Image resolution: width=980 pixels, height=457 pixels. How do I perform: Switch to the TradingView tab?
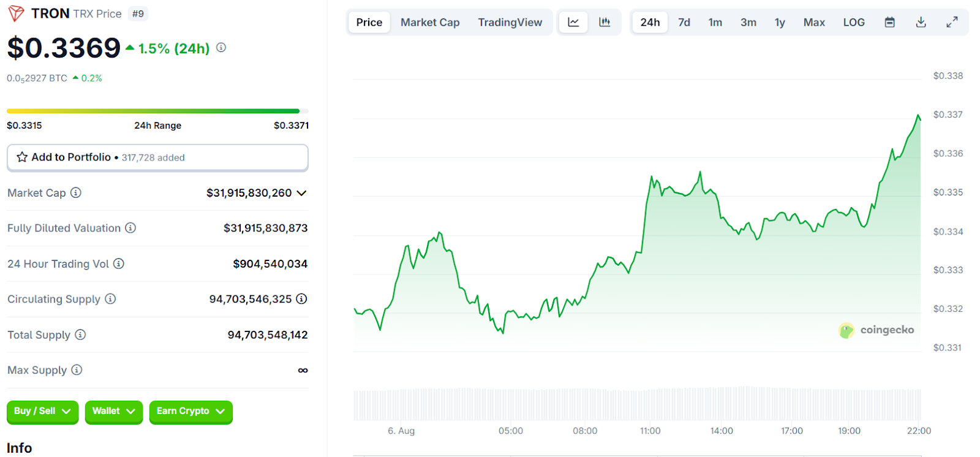coord(510,22)
